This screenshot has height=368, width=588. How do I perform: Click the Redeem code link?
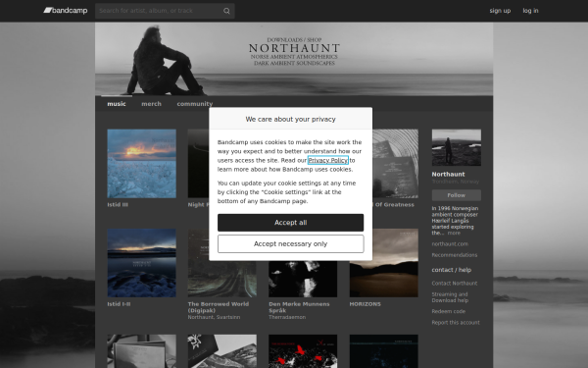click(x=449, y=311)
